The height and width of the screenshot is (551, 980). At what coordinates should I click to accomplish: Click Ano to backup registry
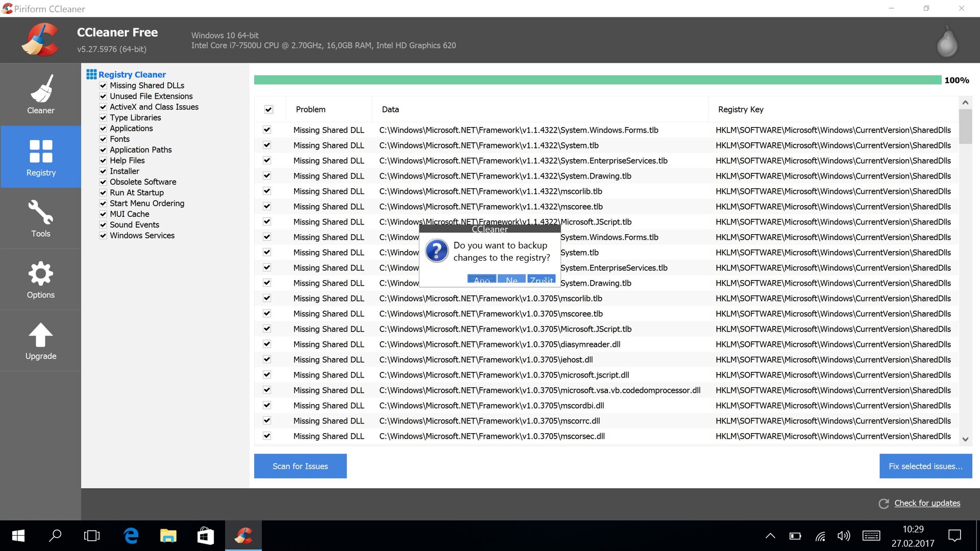[x=481, y=280]
